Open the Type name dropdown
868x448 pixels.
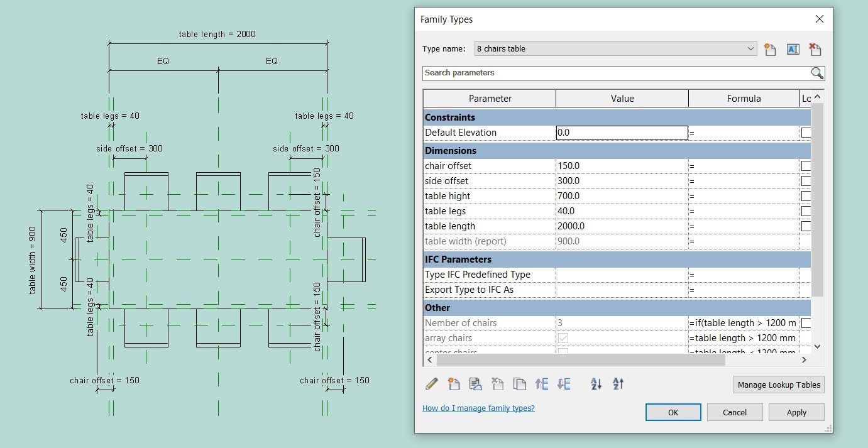point(750,49)
